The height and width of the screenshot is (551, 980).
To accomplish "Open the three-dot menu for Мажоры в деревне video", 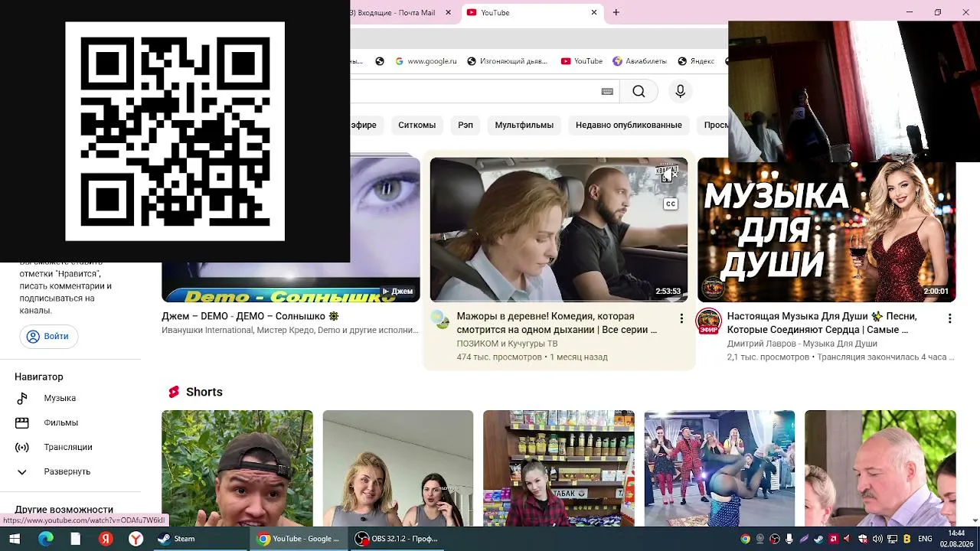I will click(681, 318).
